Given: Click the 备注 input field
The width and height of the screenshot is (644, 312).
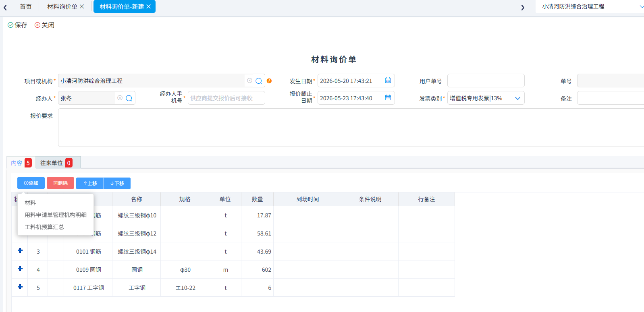Looking at the screenshot, I should 611,98.
